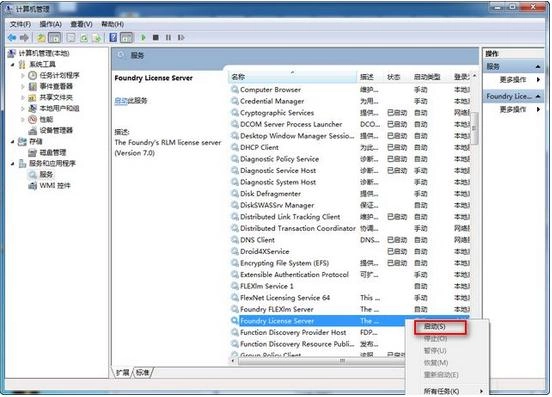
Task: Stop service with black square icon
Action: pos(156,37)
